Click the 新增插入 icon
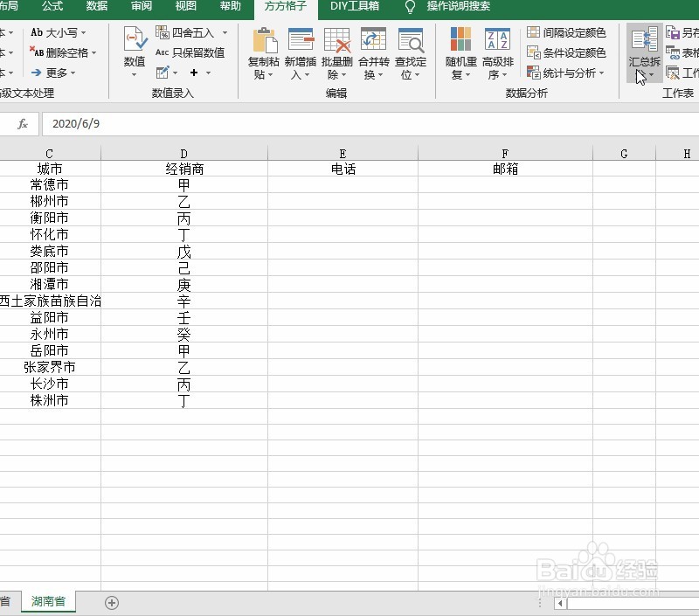This screenshot has width=699, height=616. pyautogui.click(x=301, y=40)
